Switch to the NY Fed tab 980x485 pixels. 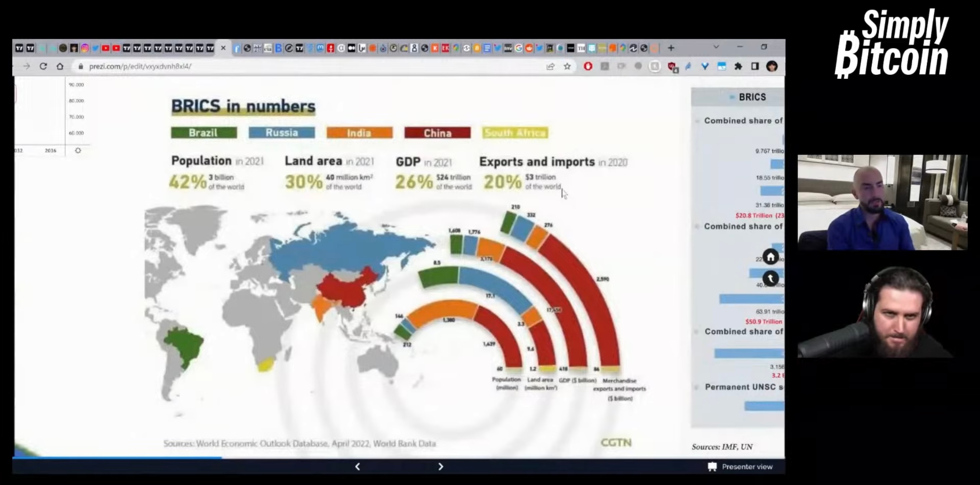(x=258, y=48)
